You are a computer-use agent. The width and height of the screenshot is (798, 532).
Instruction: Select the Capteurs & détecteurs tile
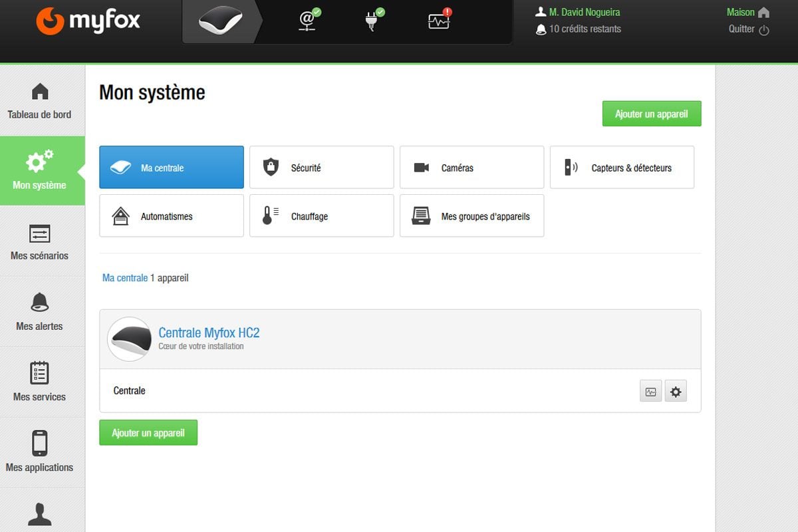pyautogui.click(x=622, y=168)
